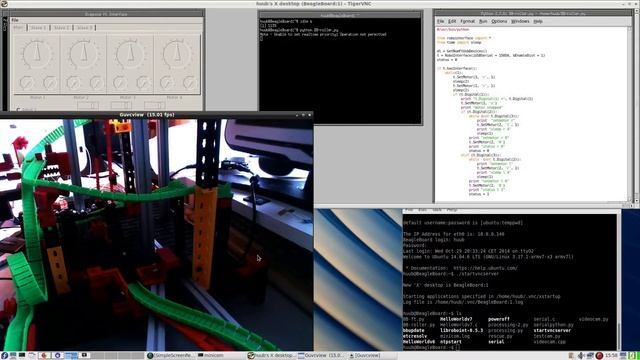This screenshot has height=360, width=640.
Task: Open the Options menu in the Python editor
Action: (x=499, y=21)
